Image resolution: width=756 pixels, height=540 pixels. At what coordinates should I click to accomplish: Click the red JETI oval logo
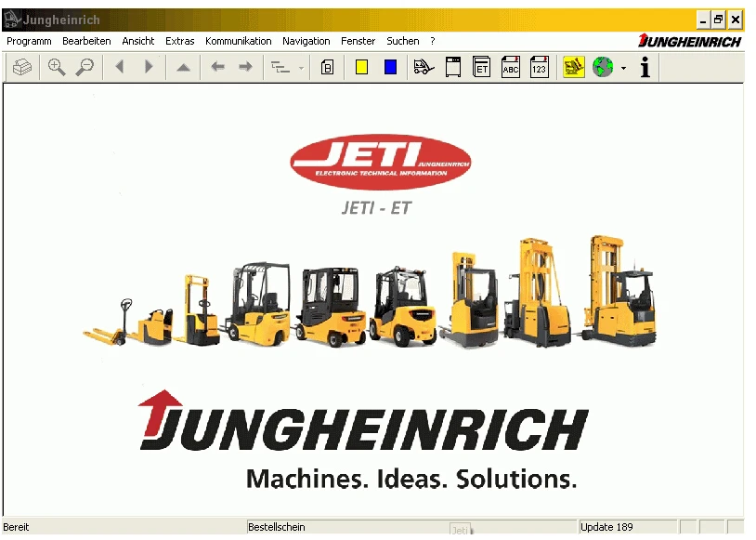point(381,162)
